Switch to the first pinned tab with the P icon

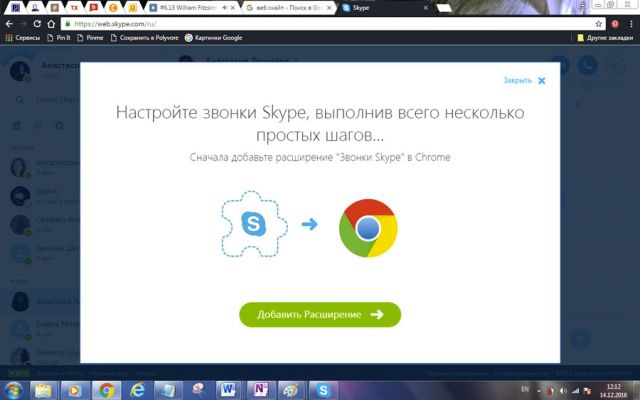pyautogui.click(x=15, y=8)
